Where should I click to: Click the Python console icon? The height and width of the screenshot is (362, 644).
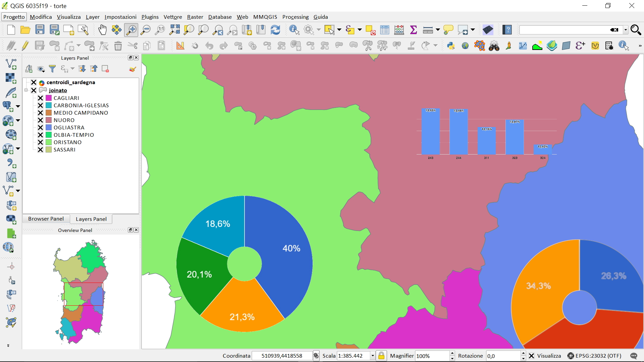pos(451,46)
